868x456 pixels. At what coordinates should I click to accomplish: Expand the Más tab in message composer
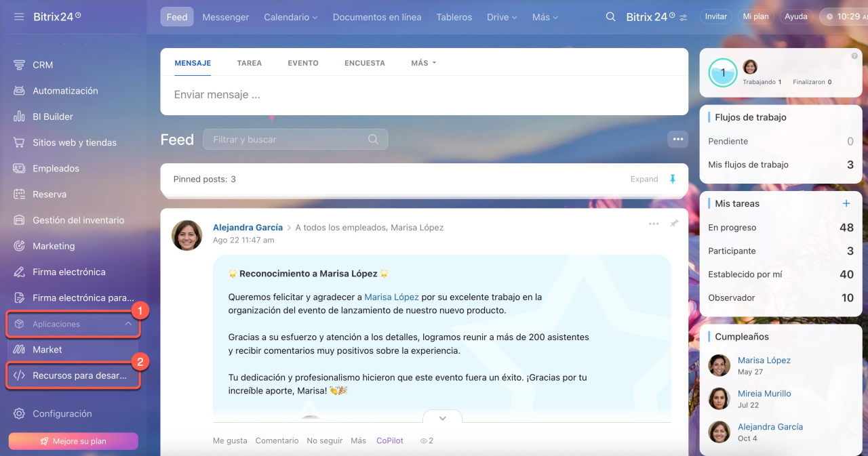(x=423, y=63)
